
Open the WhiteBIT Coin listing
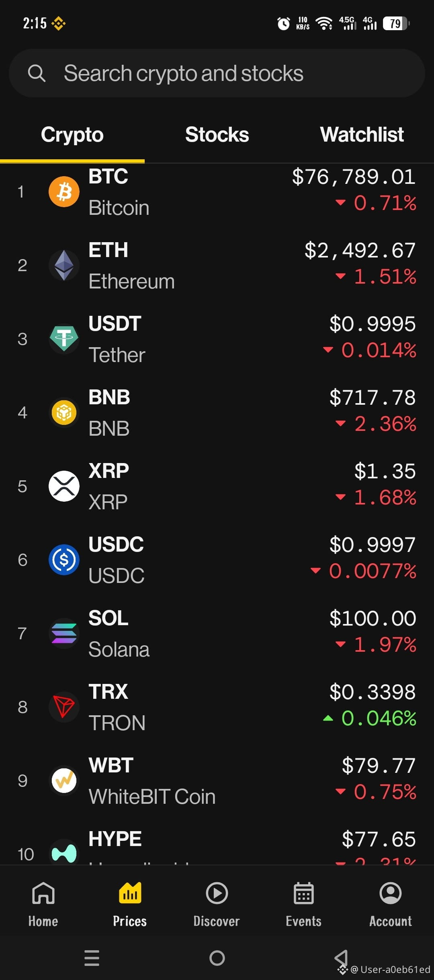tap(217, 780)
